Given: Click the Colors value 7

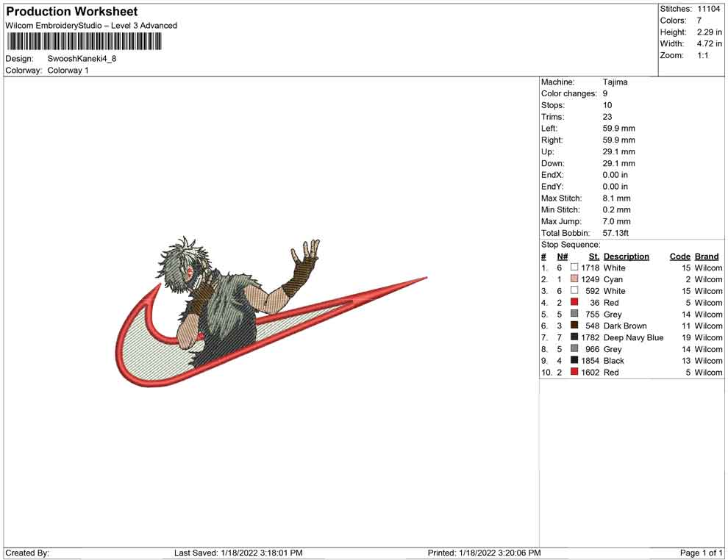Looking at the screenshot, I should [699, 21].
